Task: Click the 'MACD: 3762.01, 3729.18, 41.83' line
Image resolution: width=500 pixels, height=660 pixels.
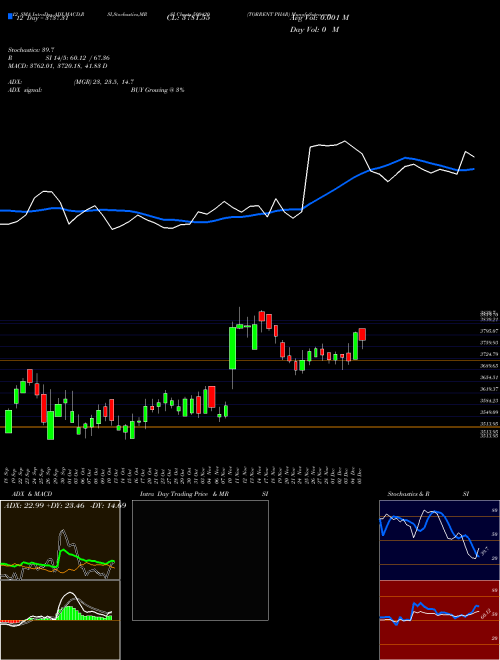Action: click(x=58, y=66)
